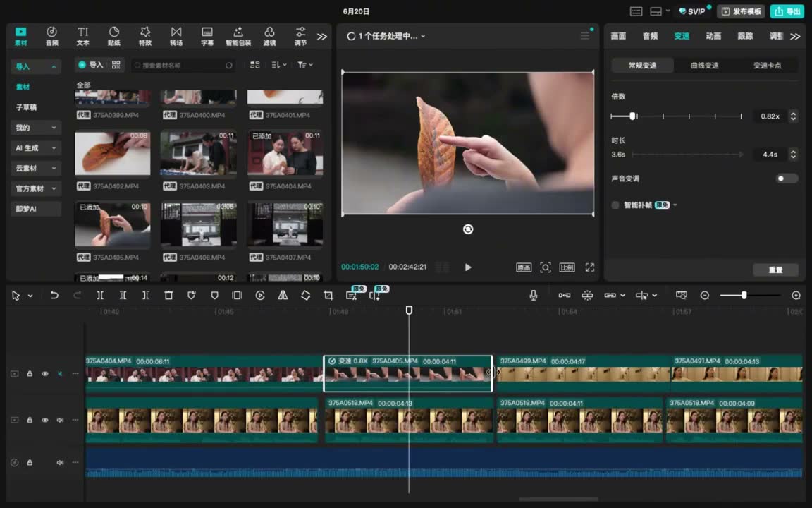Switch to the inspector 音频 tab
The height and width of the screenshot is (508, 812).
(x=650, y=36)
